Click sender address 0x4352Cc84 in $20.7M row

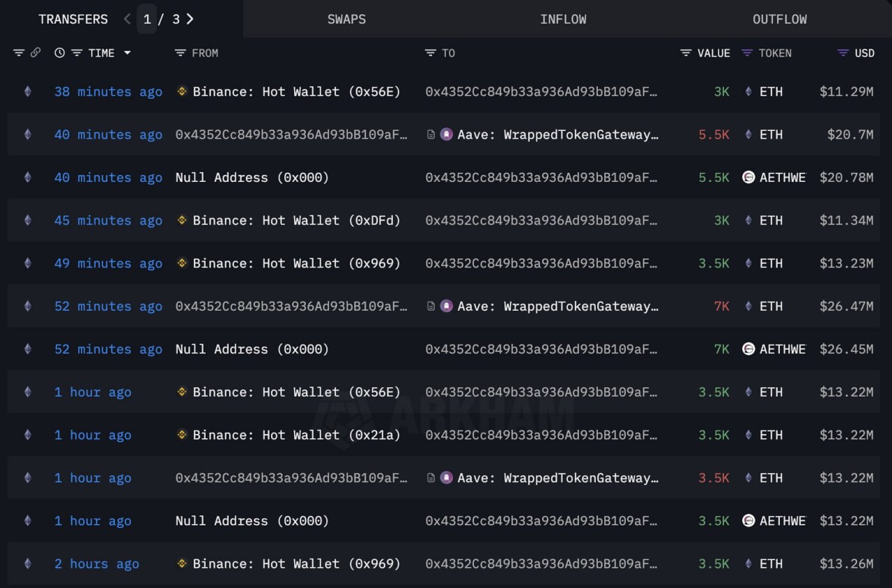click(291, 134)
